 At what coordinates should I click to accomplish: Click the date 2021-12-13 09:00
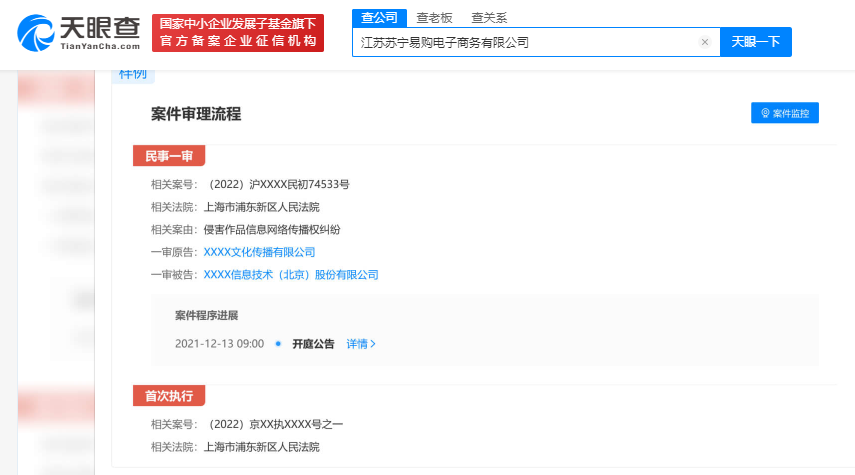click(x=219, y=344)
